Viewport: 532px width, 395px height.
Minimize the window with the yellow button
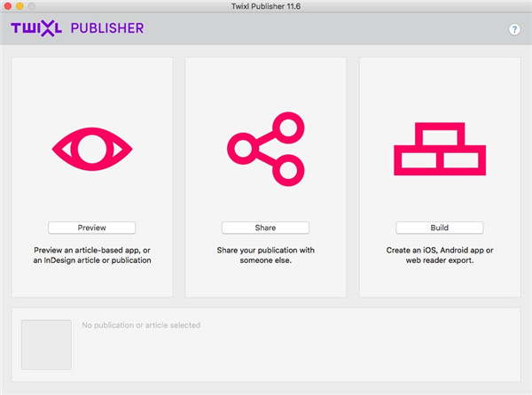click(20, 6)
